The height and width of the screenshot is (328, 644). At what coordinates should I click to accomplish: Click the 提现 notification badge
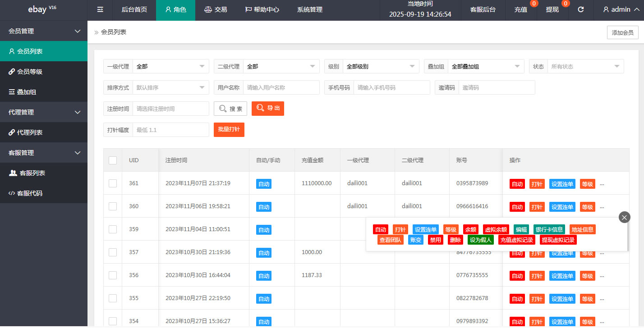pos(566,4)
